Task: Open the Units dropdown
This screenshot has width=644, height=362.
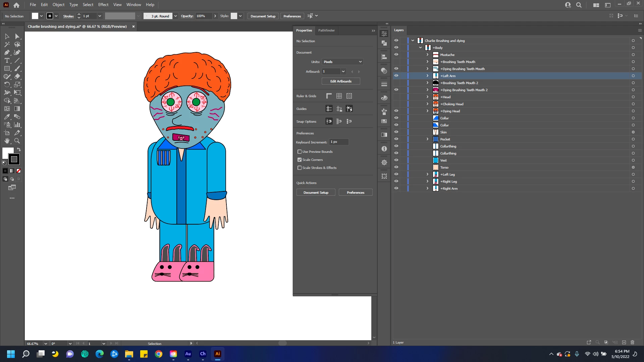Action: [x=342, y=62]
